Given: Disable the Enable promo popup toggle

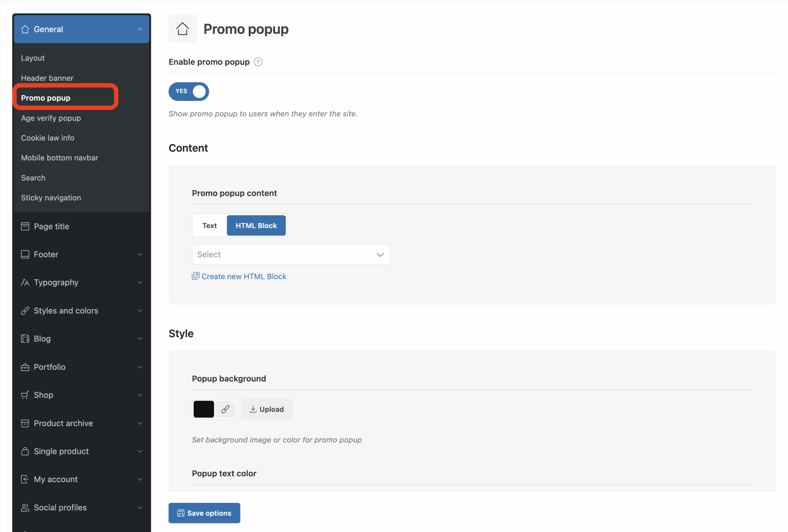Looking at the screenshot, I should point(189,91).
